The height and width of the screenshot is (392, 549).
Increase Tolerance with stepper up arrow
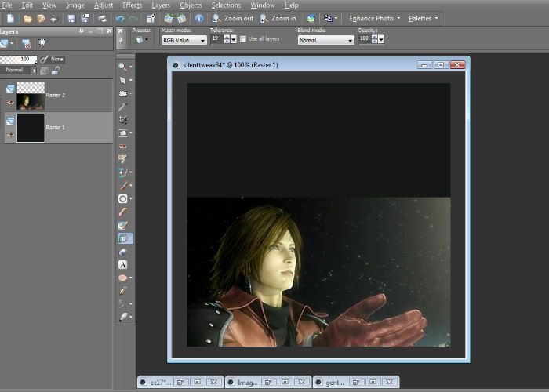click(227, 37)
